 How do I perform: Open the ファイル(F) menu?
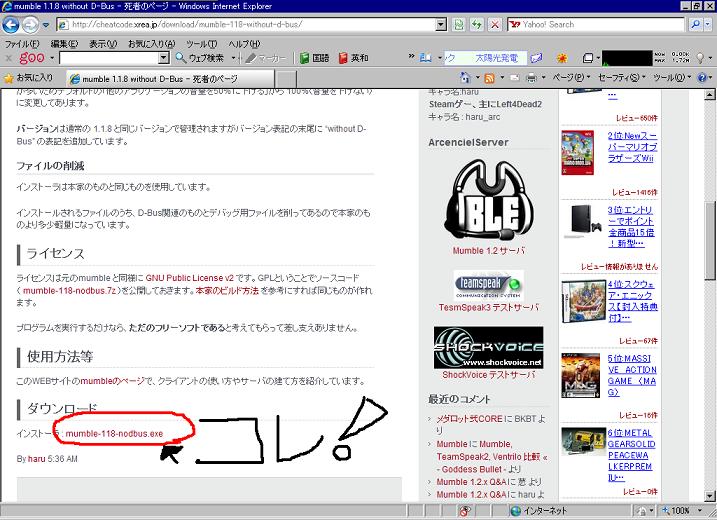[x=22, y=44]
